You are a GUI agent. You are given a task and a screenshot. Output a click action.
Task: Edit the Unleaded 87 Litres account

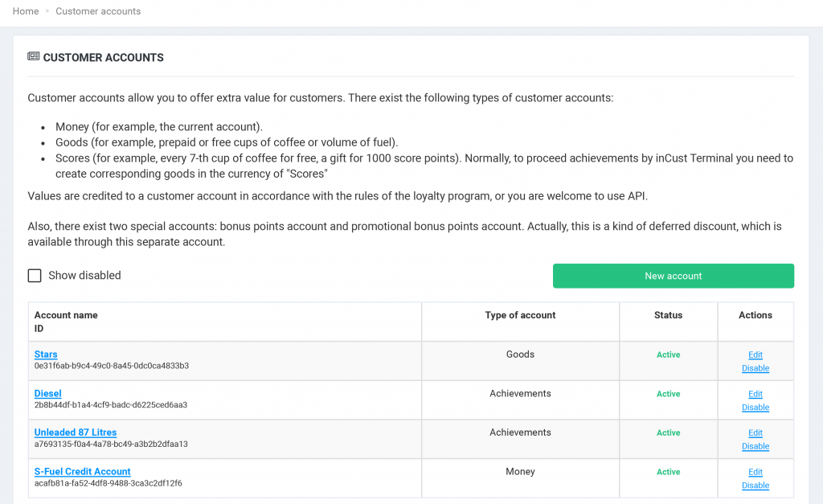coord(755,432)
